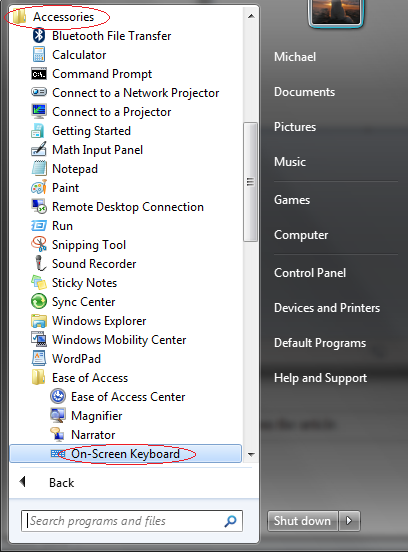This screenshot has width=408, height=552.
Task: Click the Sticky Notes label
Action: (84, 283)
